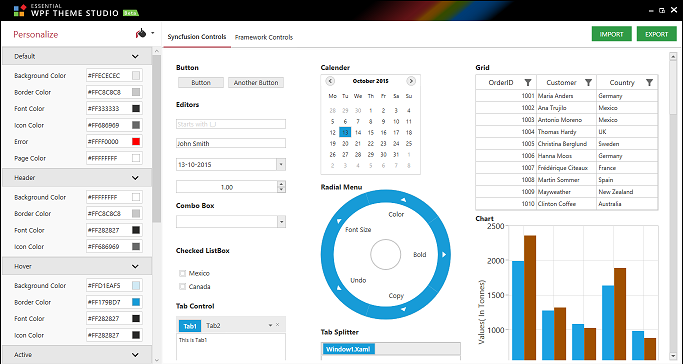
Task: Click the radial menu center circle
Action: click(385, 255)
